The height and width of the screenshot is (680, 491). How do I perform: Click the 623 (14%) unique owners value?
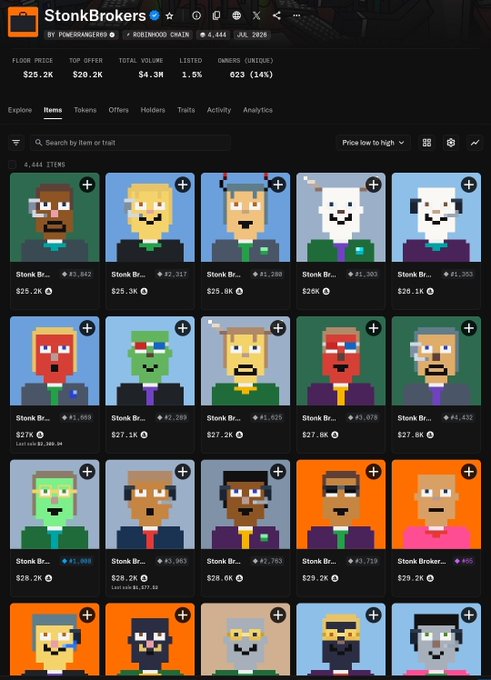[x=251, y=75]
